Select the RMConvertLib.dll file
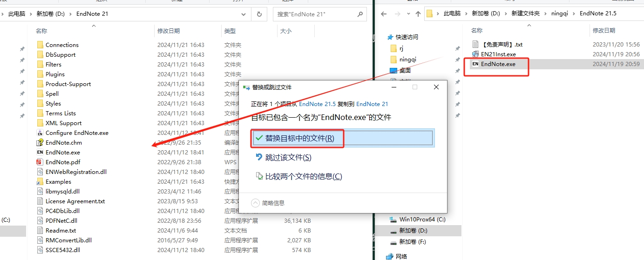Image resolution: width=644 pixels, height=260 pixels. [x=68, y=240]
